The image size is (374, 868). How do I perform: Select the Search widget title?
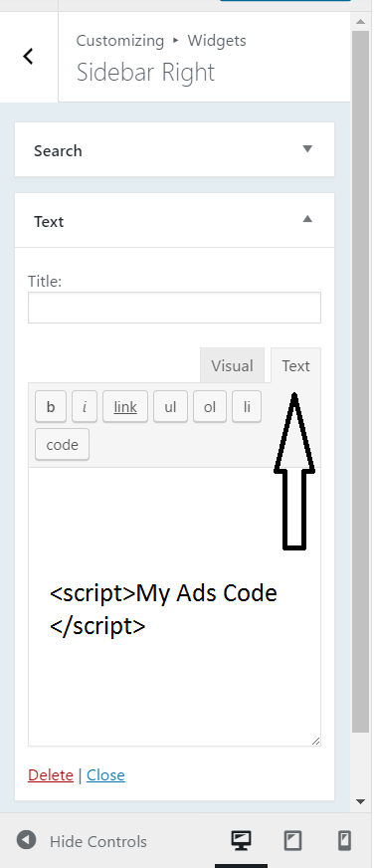pos(58,150)
